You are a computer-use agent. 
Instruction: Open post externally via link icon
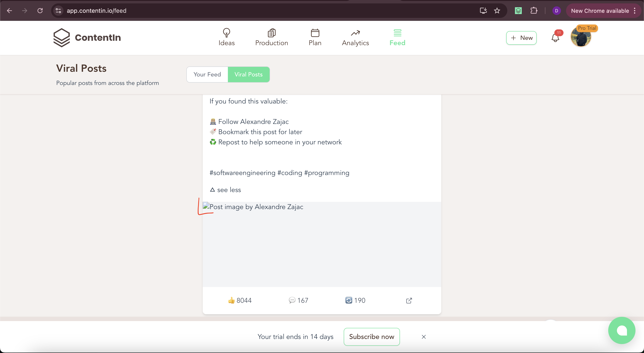pos(409,300)
